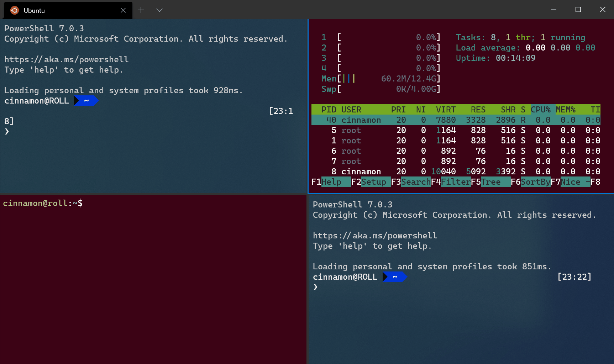Screen dimensions: 614x364
Task: Open the aka.ms/powershell link in top-left pane
Action: tap(67, 59)
